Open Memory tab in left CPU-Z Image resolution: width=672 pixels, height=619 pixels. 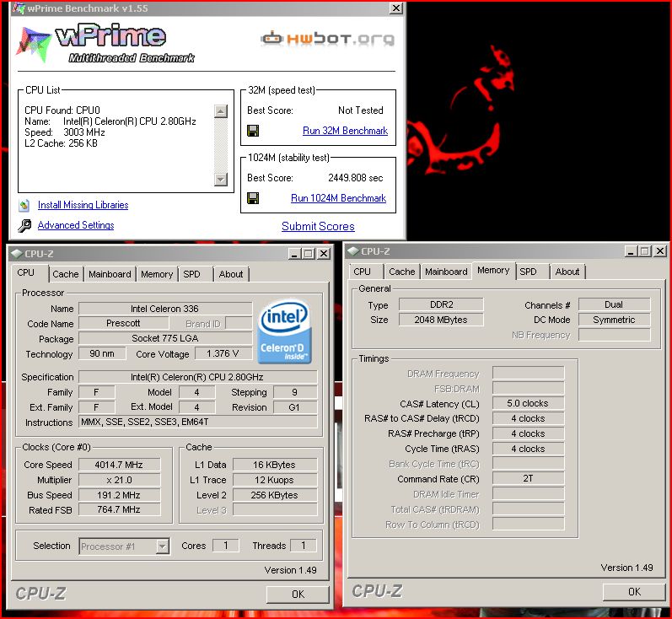pyautogui.click(x=157, y=274)
